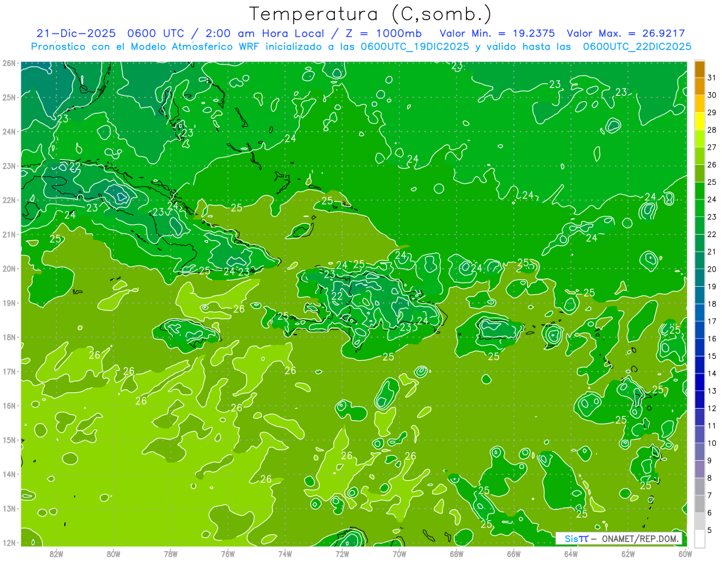Click the 80W longitude axis label
The height and width of the screenshot is (562, 728).
(113, 554)
